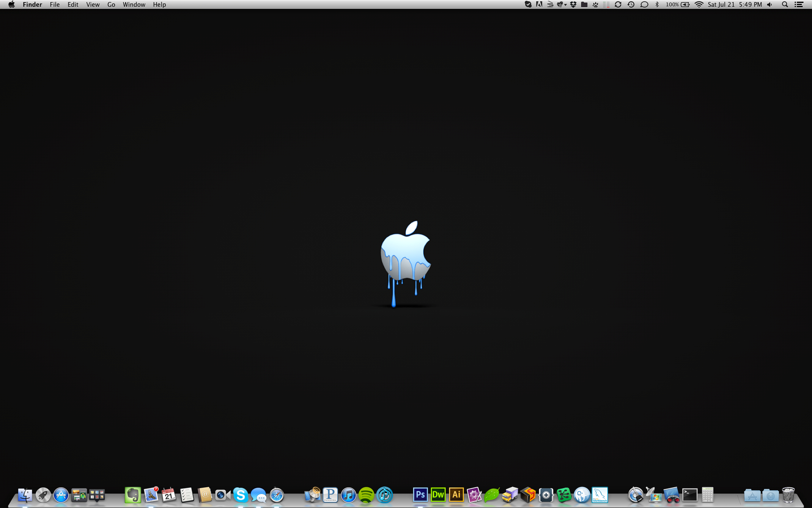Image resolution: width=812 pixels, height=508 pixels.
Task: Launch MySQL Workbench from Dock
Action: click(600, 494)
